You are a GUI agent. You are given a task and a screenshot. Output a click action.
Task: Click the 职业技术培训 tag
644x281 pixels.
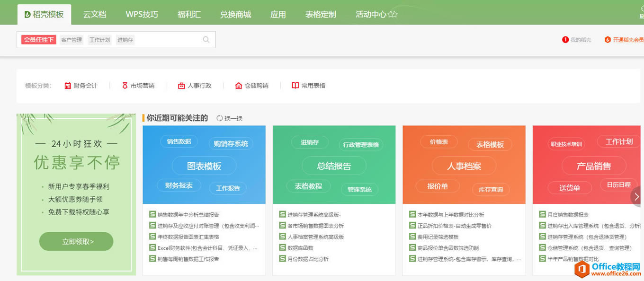click(x=566, y=144)
